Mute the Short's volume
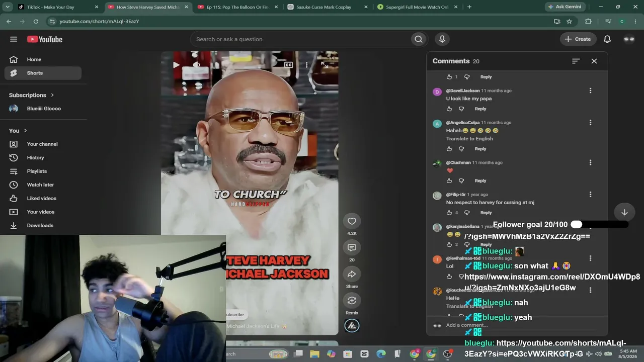Viewport: 644px width, 362px height. pyautogui.click(x=196, y=65)
